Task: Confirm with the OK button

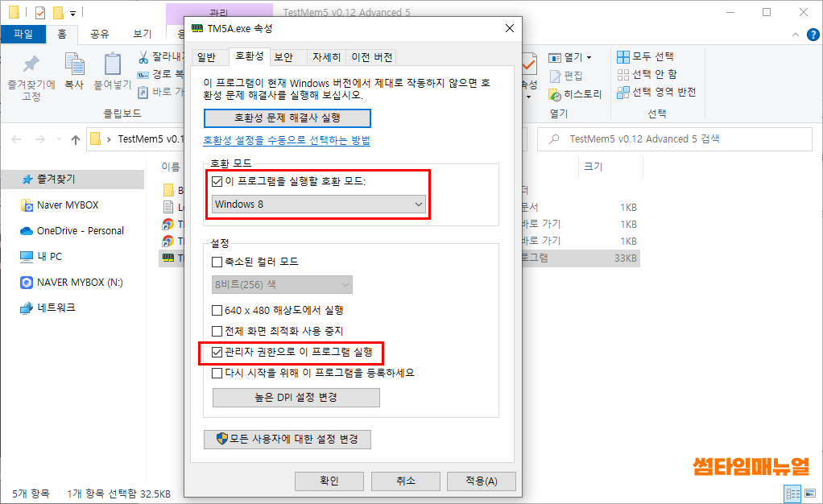Action: click(329, 481)
